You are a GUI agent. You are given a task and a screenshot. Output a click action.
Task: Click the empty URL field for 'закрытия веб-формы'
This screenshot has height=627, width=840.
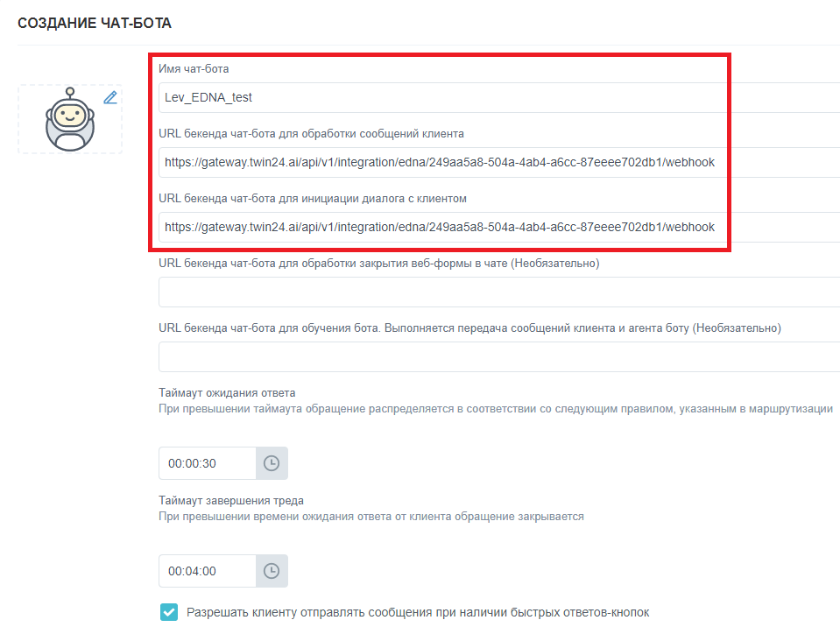point(499,292)
